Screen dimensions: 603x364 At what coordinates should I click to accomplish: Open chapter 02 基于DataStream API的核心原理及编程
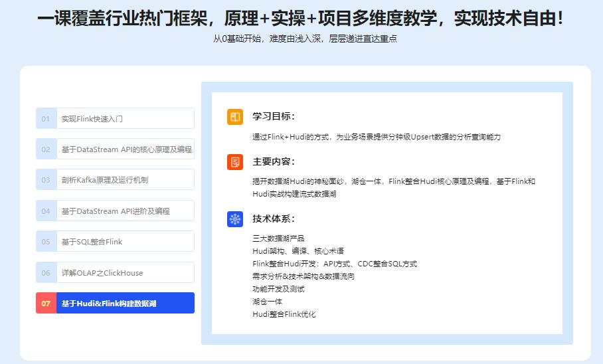(115, 149)
